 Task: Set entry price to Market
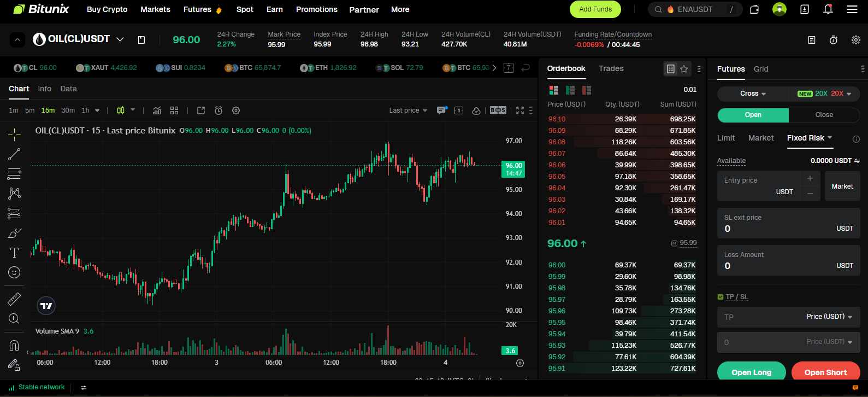(x=842, y=186)
